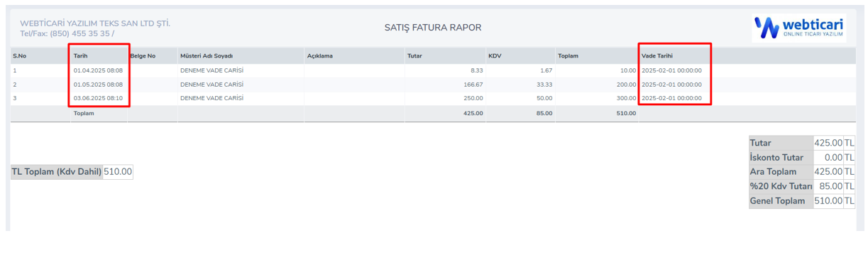
Task: Click the Tutar column header
Action: (414, 55)
